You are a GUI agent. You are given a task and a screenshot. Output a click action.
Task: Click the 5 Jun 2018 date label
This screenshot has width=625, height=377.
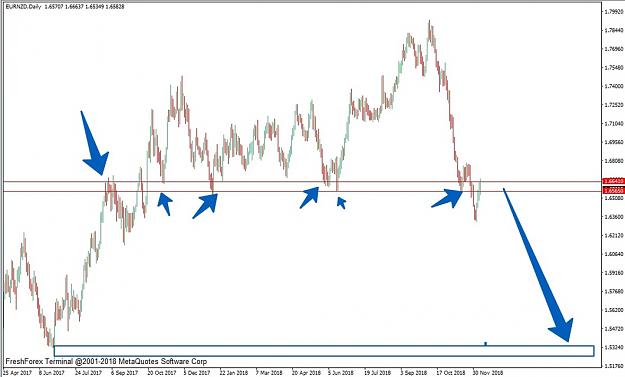click(341, 373)
